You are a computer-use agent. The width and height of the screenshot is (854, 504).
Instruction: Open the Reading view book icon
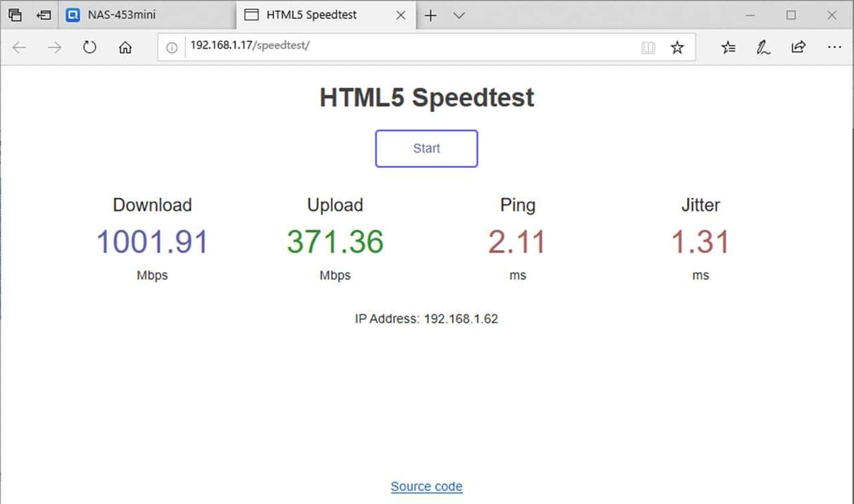648,47
